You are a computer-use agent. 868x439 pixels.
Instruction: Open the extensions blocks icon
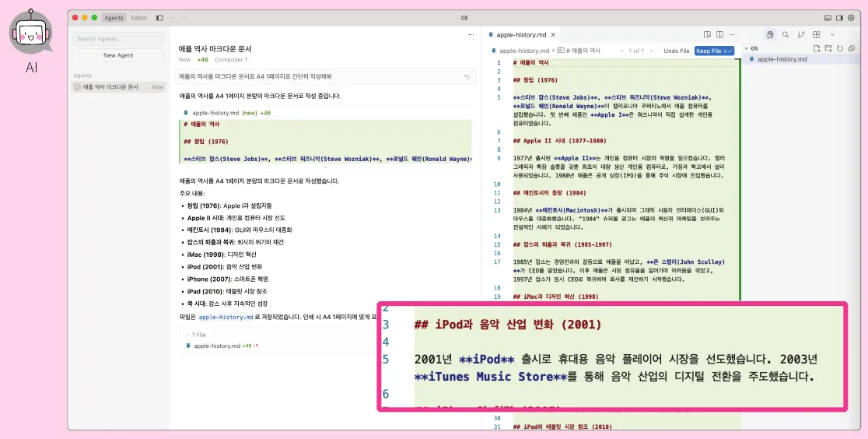coord(817,35)
